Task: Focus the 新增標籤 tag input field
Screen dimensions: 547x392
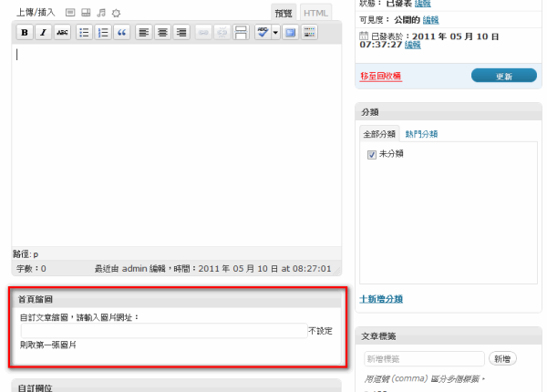Action: pyautogui.click(x=424, y=358)
